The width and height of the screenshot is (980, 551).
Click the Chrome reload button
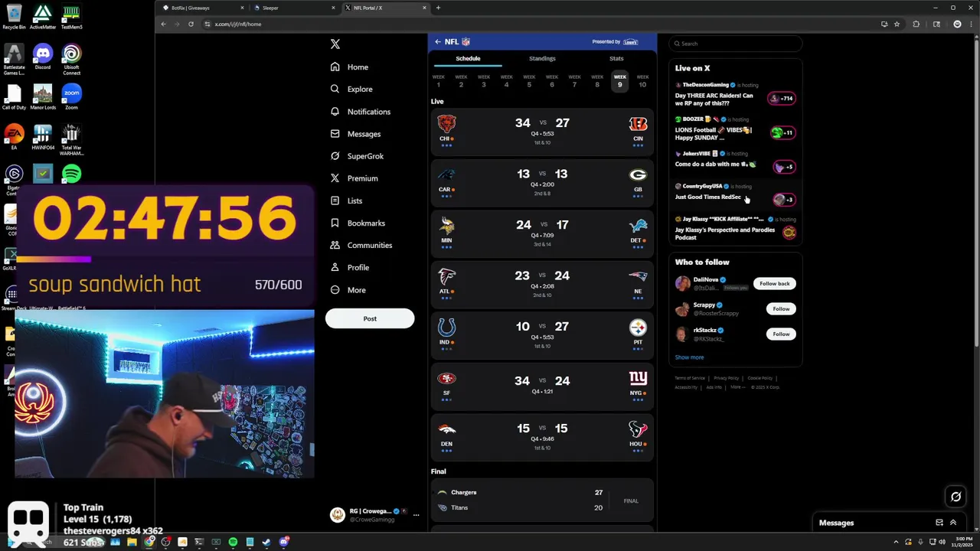(x=191, y=24)
